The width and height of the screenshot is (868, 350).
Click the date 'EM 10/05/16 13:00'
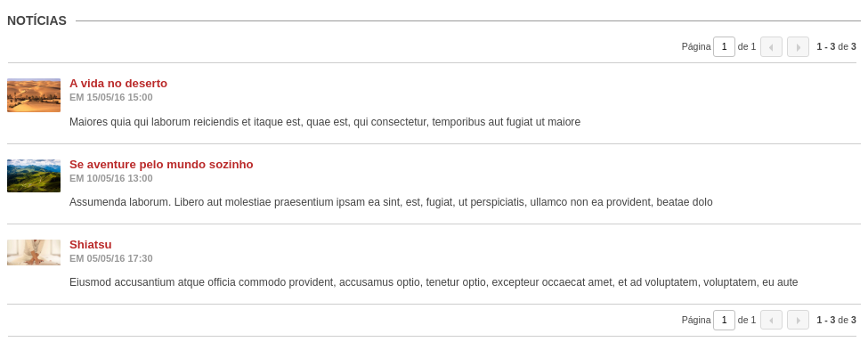coord(111,178)
